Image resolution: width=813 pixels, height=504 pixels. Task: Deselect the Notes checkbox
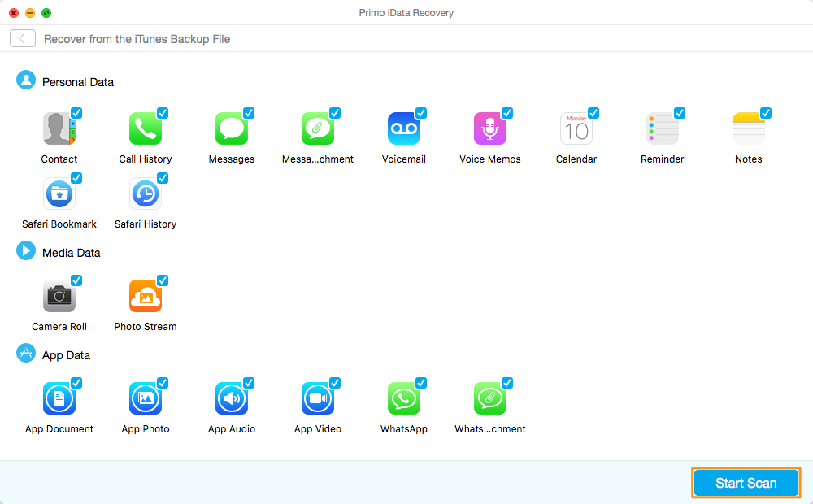pos(765,113)
